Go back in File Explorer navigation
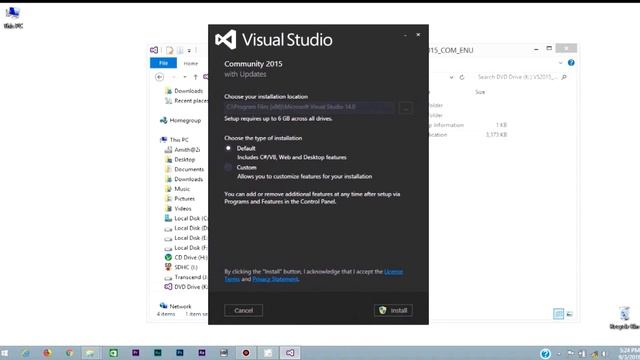640x360 pixels. [x=160, y=77]
